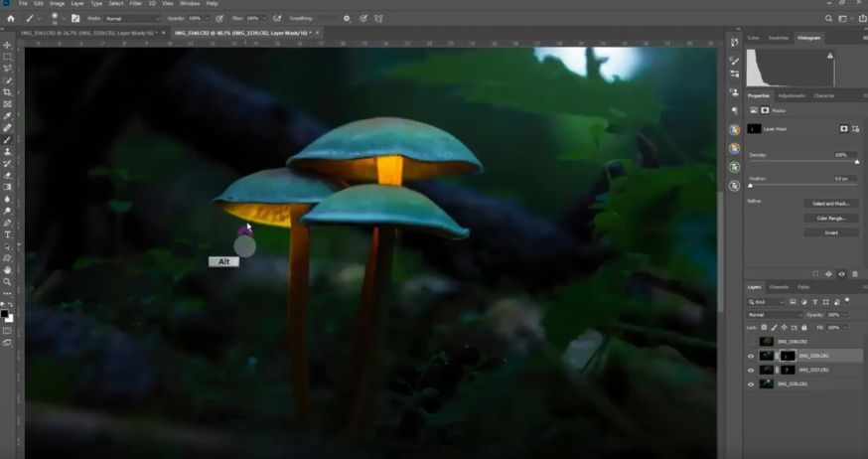Select the Gradient tool
The height and width of the screenshot is (459, 868).
(7, 187)
